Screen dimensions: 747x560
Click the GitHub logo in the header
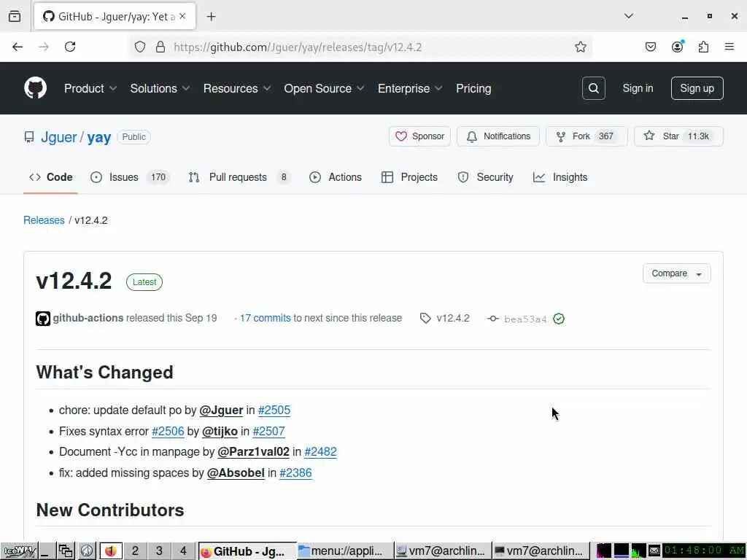[35, 88]
